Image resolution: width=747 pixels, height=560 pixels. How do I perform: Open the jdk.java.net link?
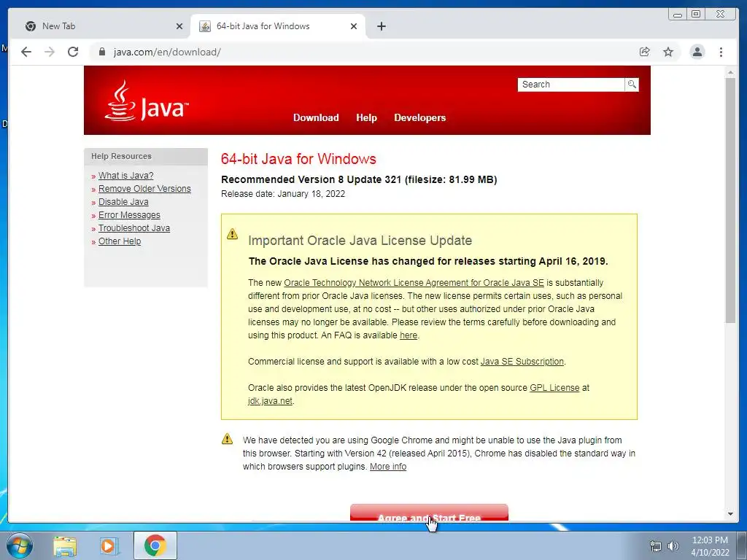pyautogui.click(x=270, y=401)
